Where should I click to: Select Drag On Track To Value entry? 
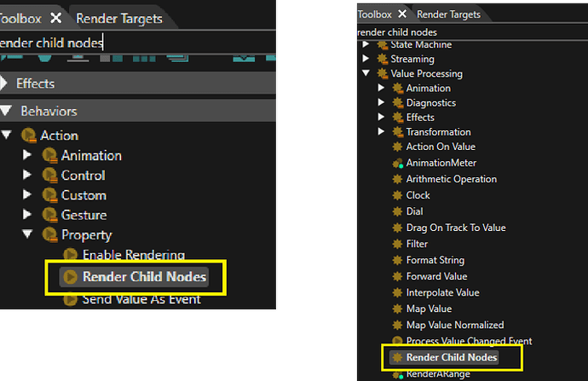click(456, 228)
